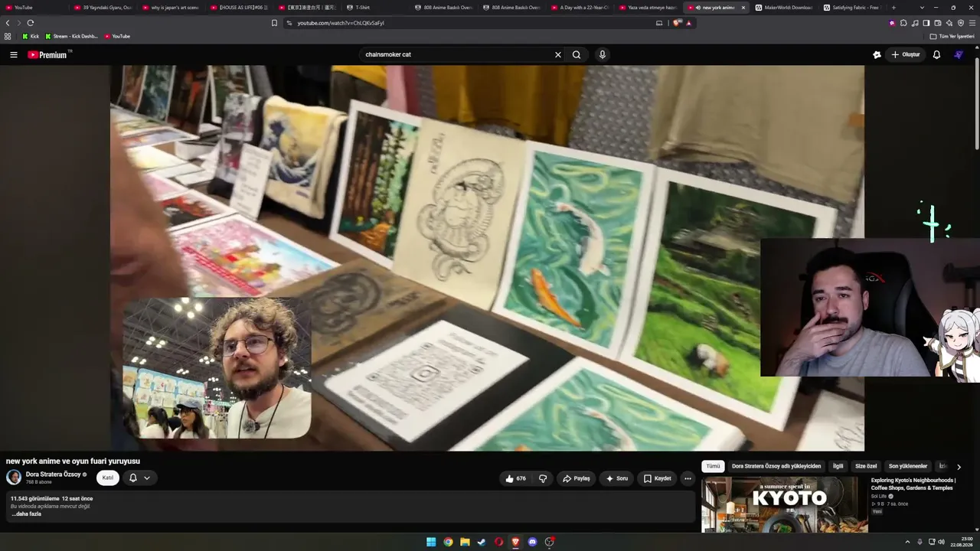Open the Brave Wallet icon

tap(938, 23)
